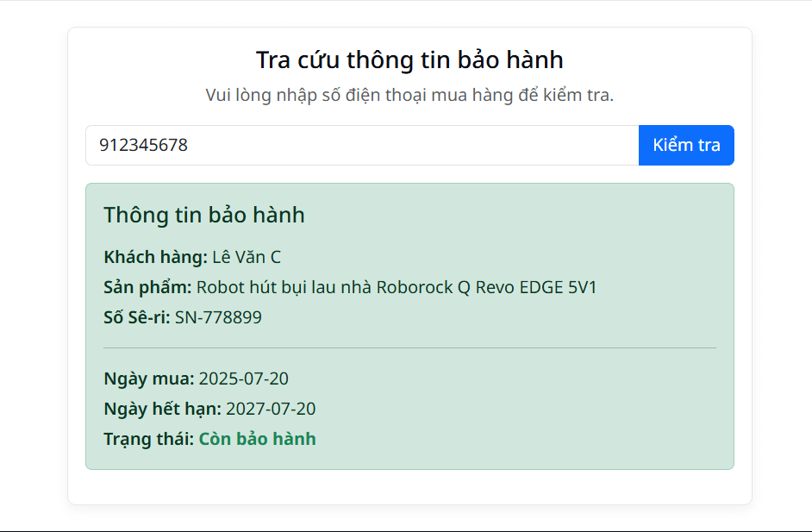Select the entered number "912345678"
The width and height of the screenshot is (812, 532).
(144, 145)
